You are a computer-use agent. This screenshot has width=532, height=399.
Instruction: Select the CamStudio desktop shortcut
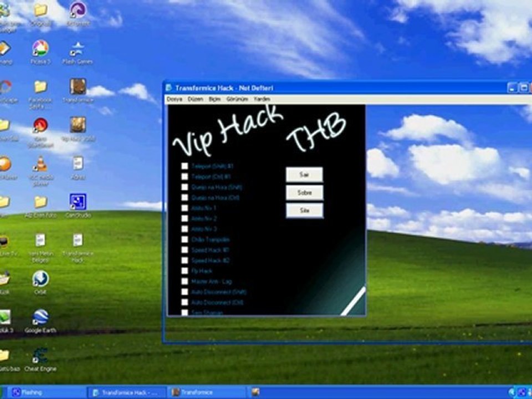coord(78,206)
